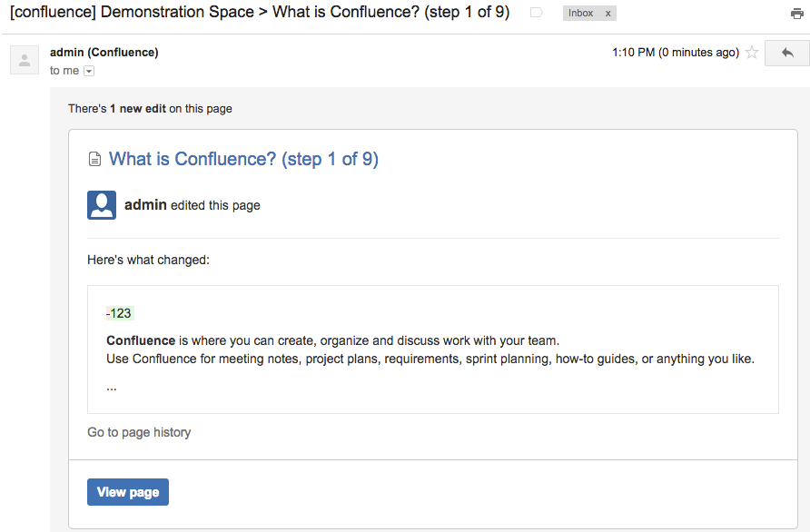Click the Inbox label tag
This screenshot has height=532, width=810.
click(x=581, y=14)
